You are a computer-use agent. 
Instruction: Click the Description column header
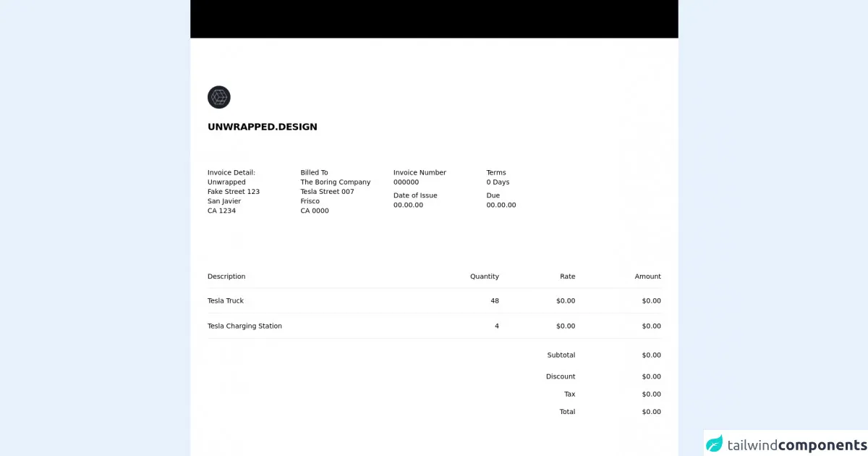(x=226, y=276)
